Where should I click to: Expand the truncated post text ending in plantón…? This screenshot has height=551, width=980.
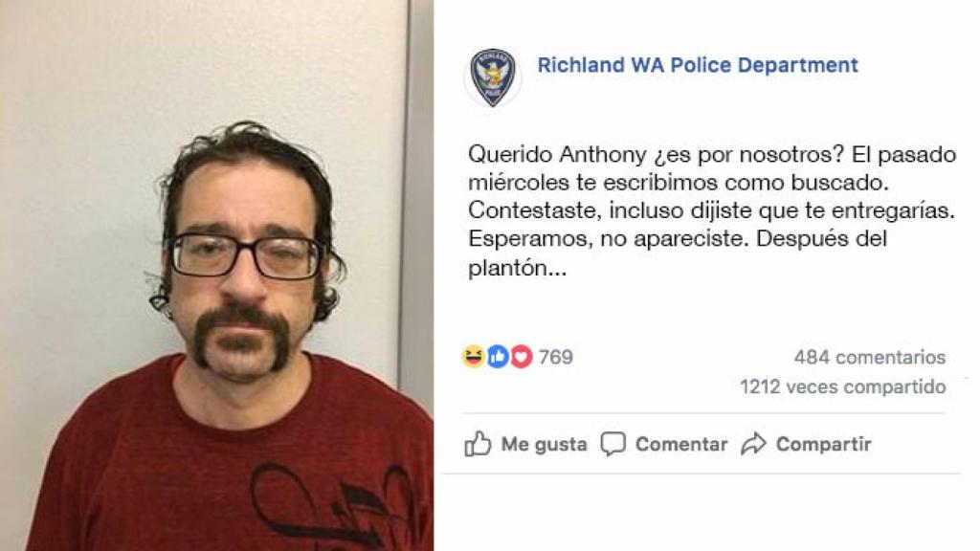pyautogui.click(x=518, y=268)
